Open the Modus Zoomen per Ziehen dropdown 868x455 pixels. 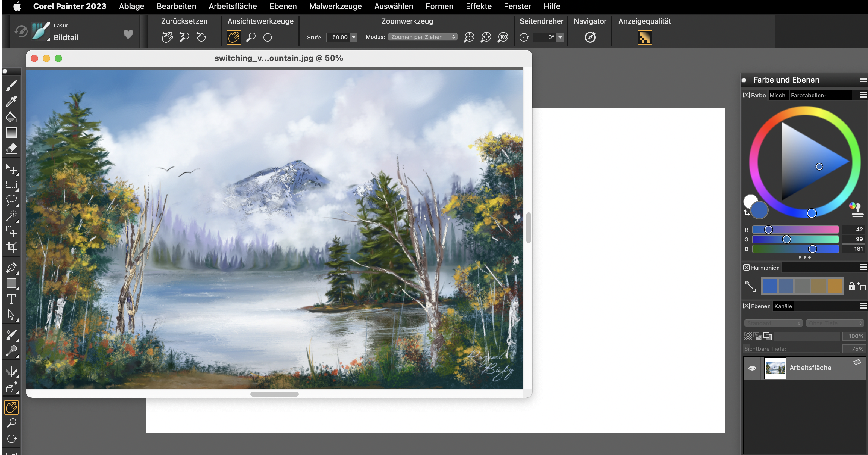(423, 37)
